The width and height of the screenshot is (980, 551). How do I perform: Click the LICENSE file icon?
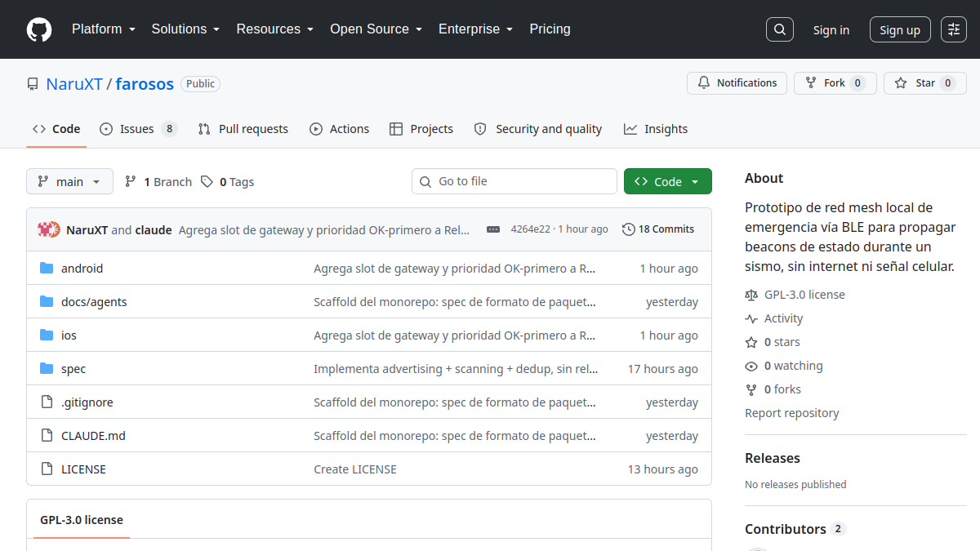pyautogui.click(x=47, y=469)
